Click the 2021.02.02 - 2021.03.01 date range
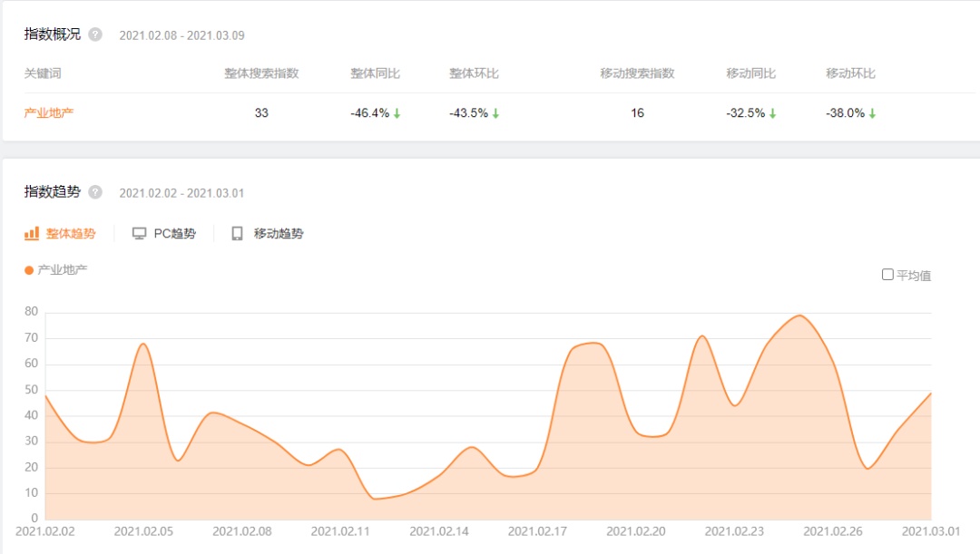The width and height of the screenshot is (980, 554). (x=181, y=193)
